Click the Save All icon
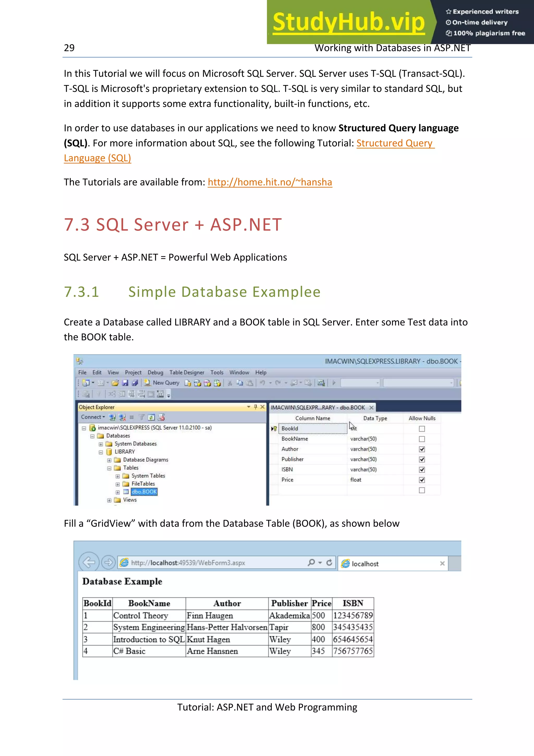Screen dimensions: 534x756 [x=135, y=383]
